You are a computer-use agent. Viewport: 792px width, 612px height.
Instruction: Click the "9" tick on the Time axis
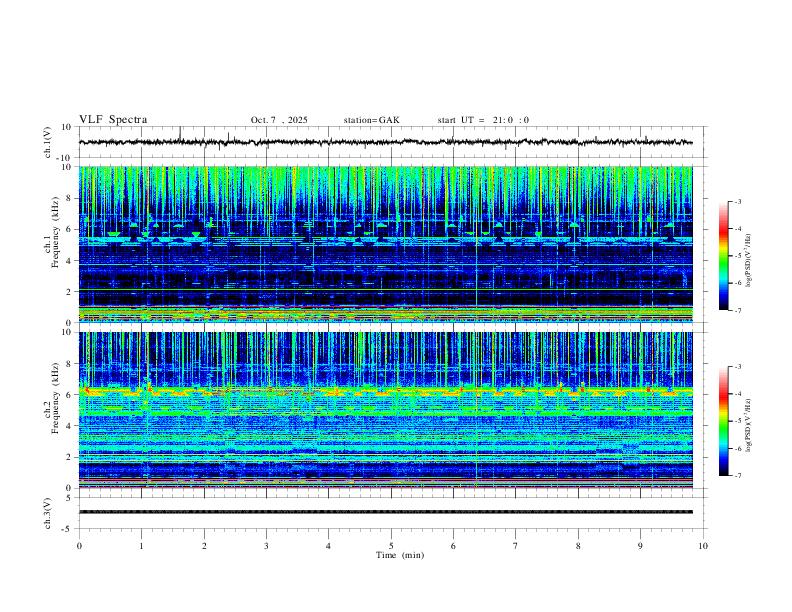(640, 546)
